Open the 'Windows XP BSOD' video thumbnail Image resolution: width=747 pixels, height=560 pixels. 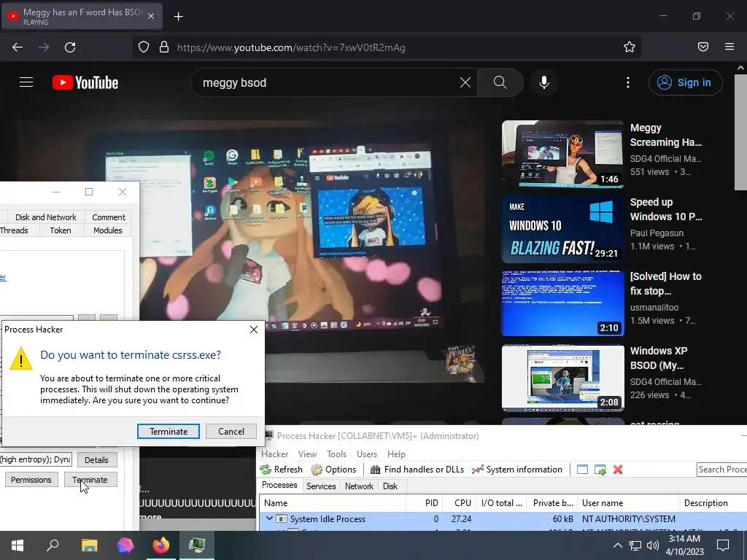[562, 378]
